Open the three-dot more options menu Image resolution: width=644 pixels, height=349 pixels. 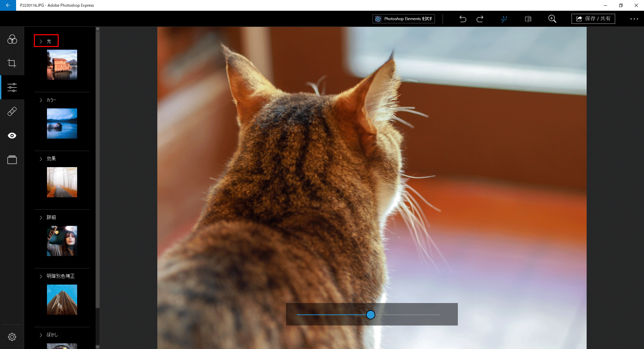tap(634, 19)
